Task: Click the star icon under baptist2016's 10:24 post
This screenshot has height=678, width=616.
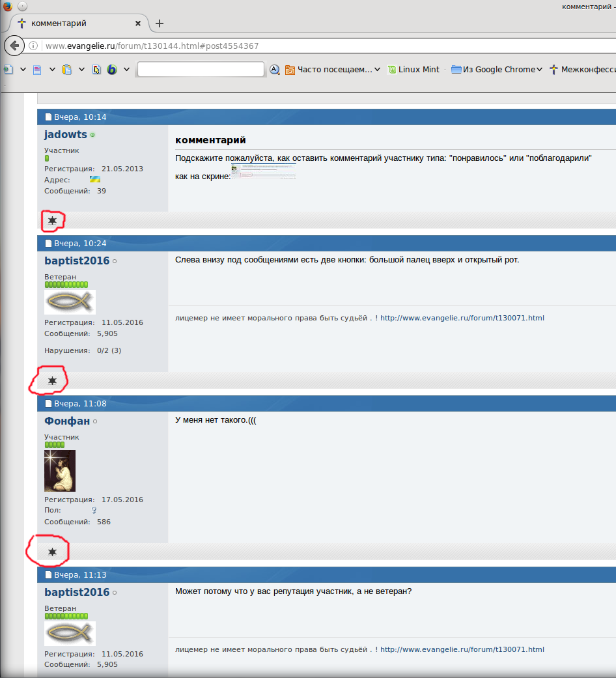Action: coord(53,380)
